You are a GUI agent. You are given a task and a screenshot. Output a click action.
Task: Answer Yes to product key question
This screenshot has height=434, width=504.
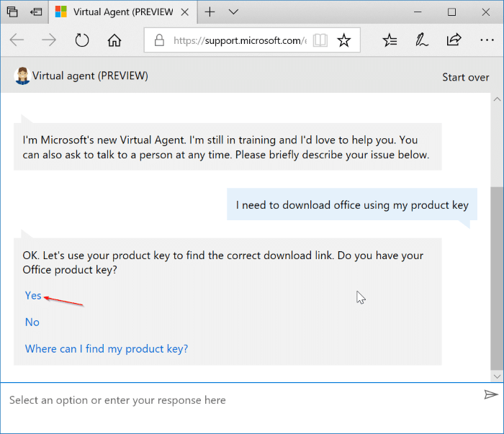coord(33,295)
